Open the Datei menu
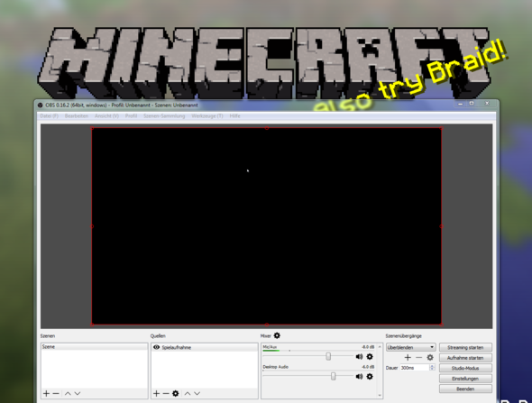This screenshot has height=403, width=532. 50,116
